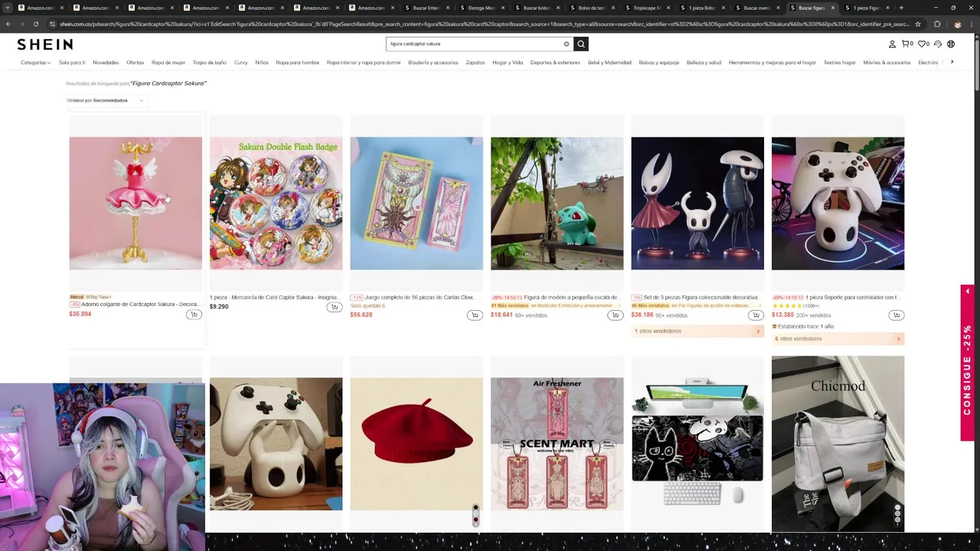Add the 56-piece Clow cards set to cart

click(x=475, y=315)
